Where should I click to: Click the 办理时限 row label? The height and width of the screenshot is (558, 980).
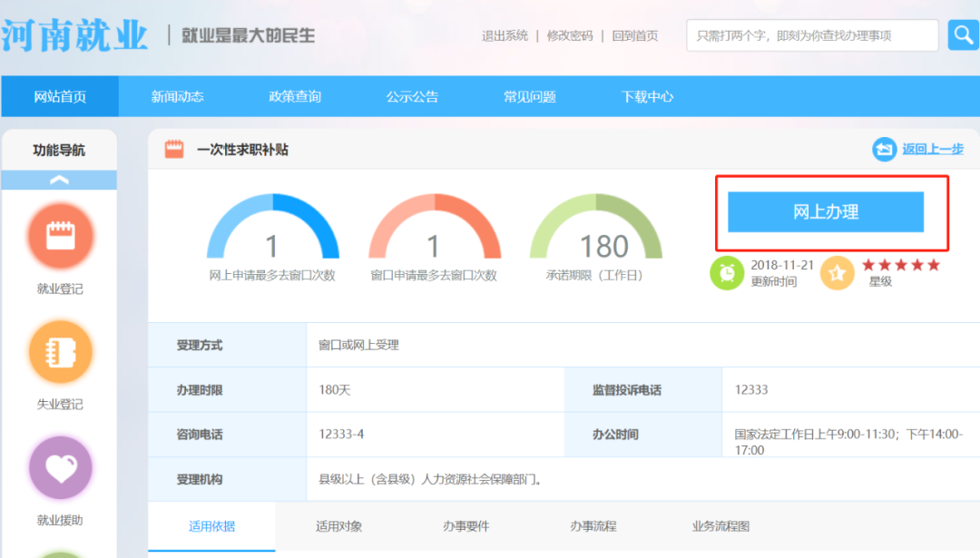pos(200,390)
